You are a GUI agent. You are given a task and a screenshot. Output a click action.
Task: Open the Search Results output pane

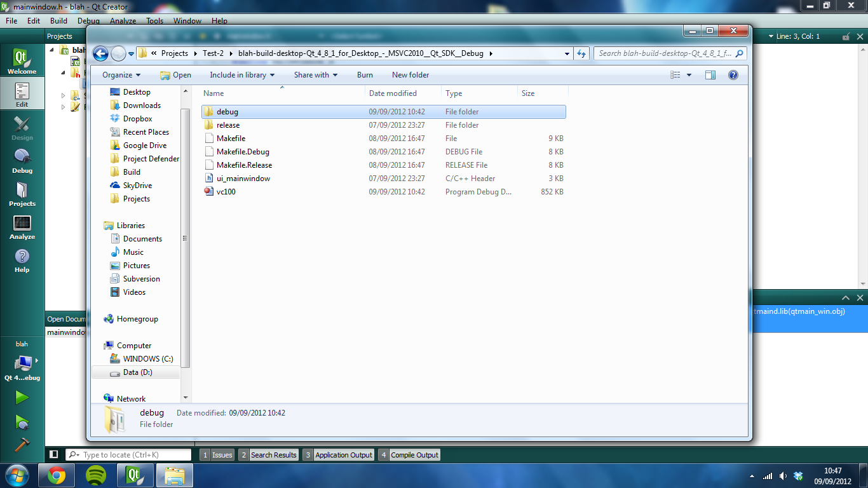[x=268, y=455]
